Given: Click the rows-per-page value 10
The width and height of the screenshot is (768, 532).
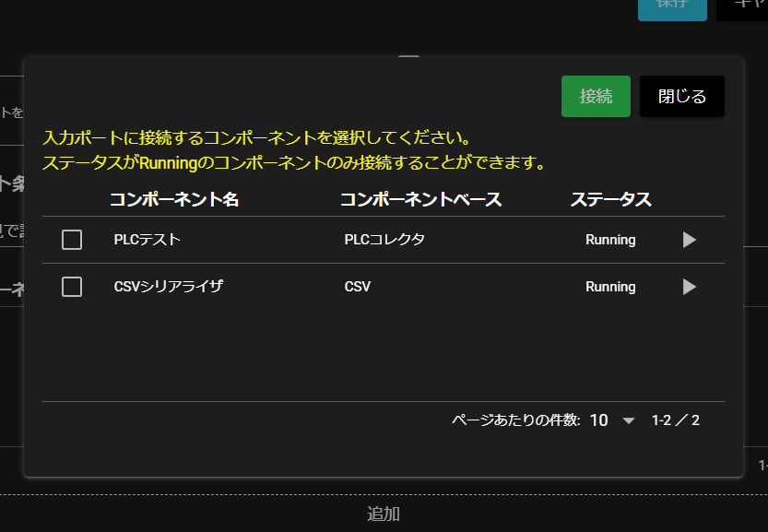Looking at the screenshot, I should (598, 420).
